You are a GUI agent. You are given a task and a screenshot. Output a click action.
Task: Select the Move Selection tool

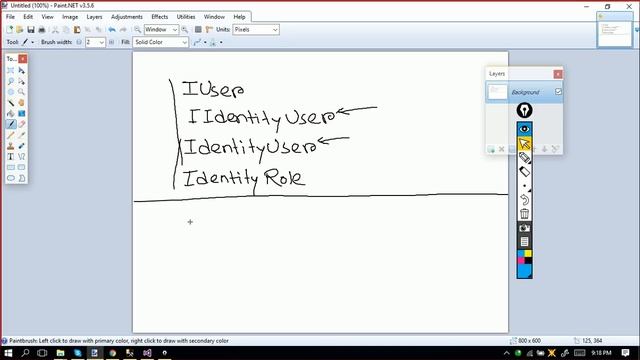(x=21, y=81)
